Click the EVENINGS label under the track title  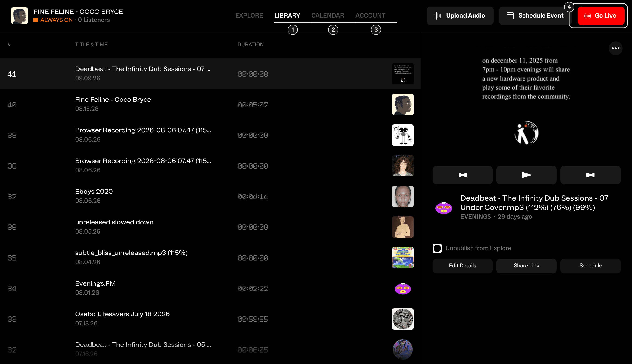(475, 217)
